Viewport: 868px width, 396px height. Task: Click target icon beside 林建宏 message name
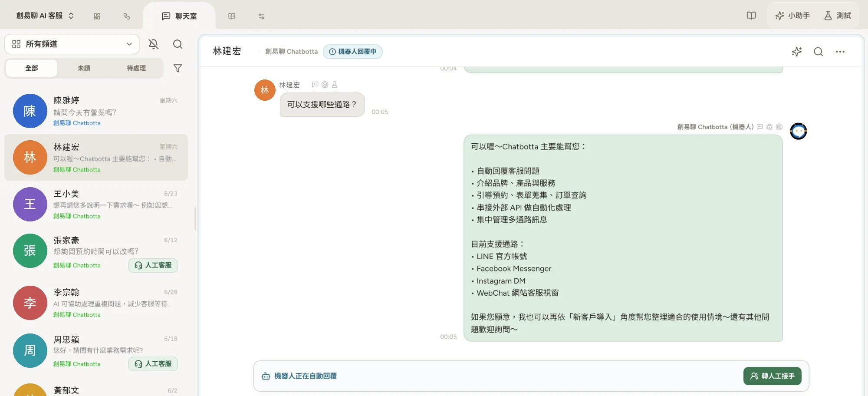pos(325,85)
